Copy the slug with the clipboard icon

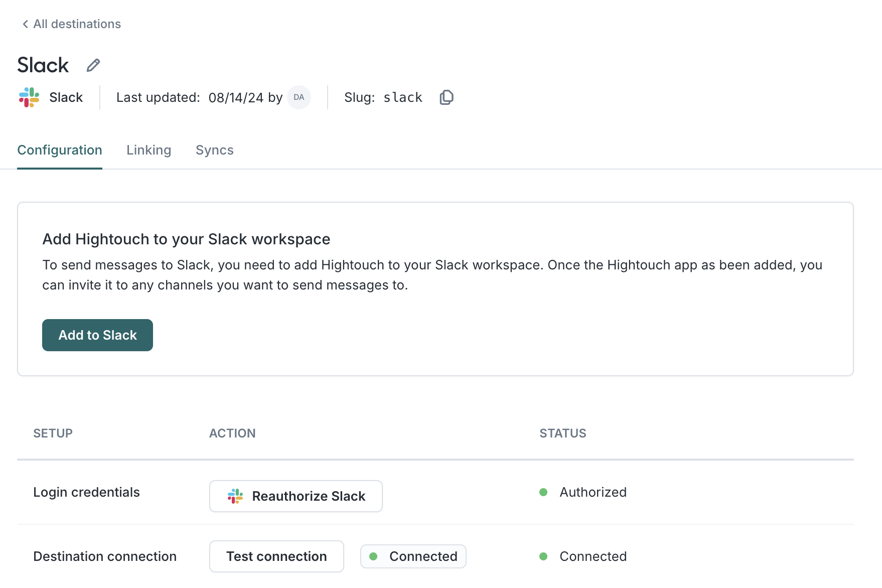(x=447, y=97)
